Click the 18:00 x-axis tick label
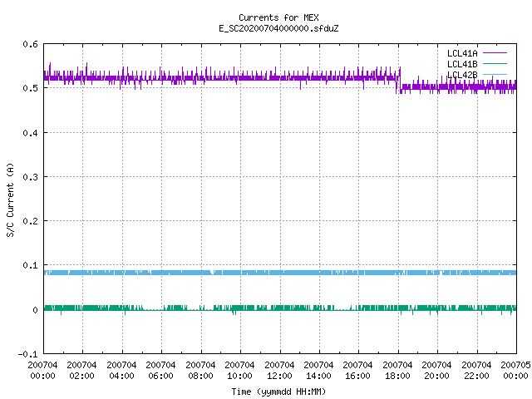 tap(397, 376)
